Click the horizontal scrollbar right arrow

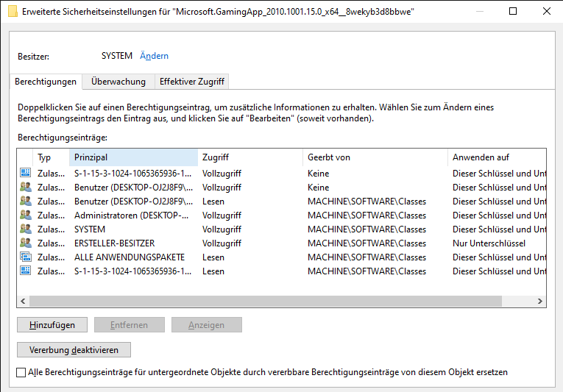(x=540, y=302)
